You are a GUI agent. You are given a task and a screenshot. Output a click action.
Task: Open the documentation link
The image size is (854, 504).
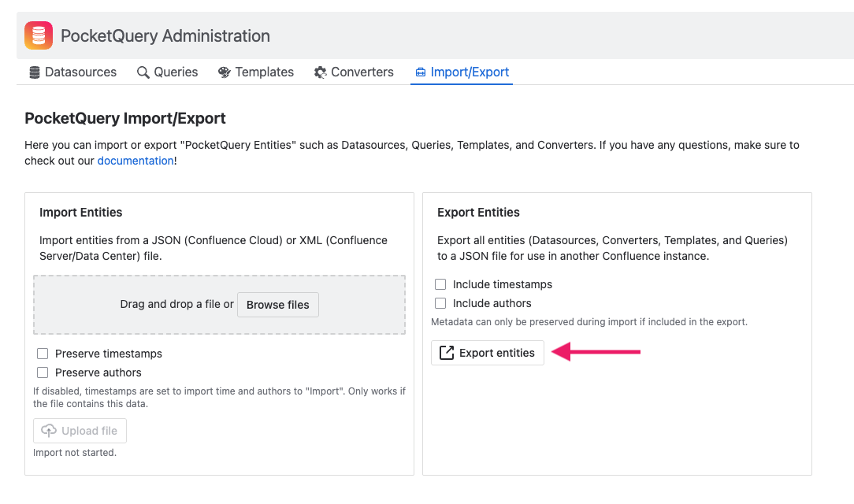click(136, 161)
